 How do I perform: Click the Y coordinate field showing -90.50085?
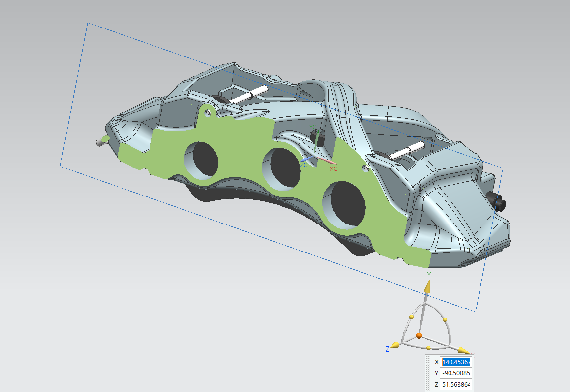coord(456,373)
